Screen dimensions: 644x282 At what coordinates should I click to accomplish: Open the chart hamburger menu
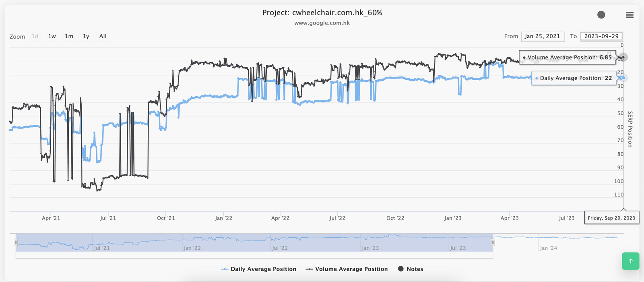[630, 15]
